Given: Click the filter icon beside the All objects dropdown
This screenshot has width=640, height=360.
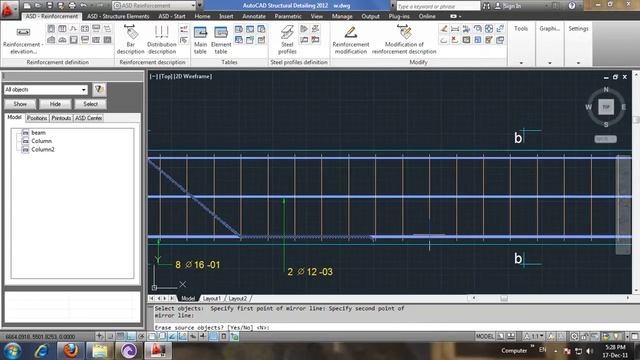Looking at the screenshot, I should (99, 89).
